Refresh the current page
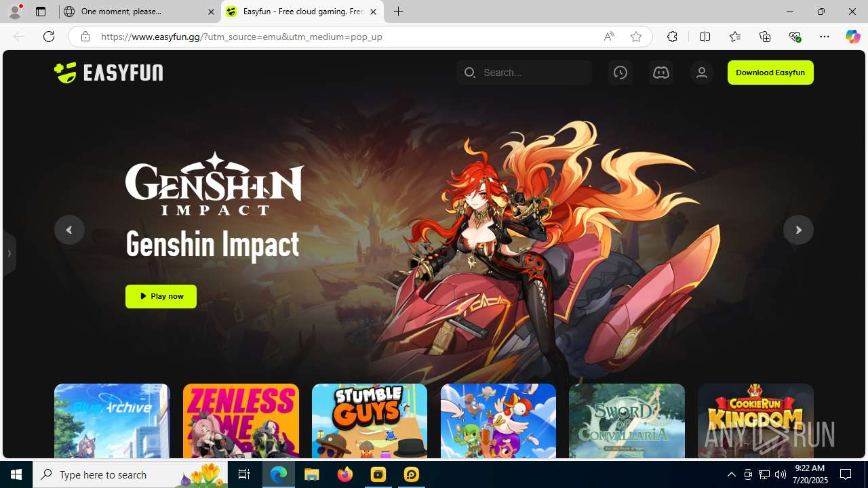The image size is (868, 488). click(x=49, y=37)
